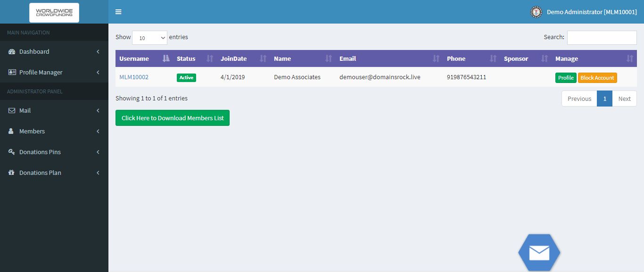The height and width of the screenshot is (272, 644).
Task: Open Donations Pins in sidebar
Action: (x=54, y=152)
